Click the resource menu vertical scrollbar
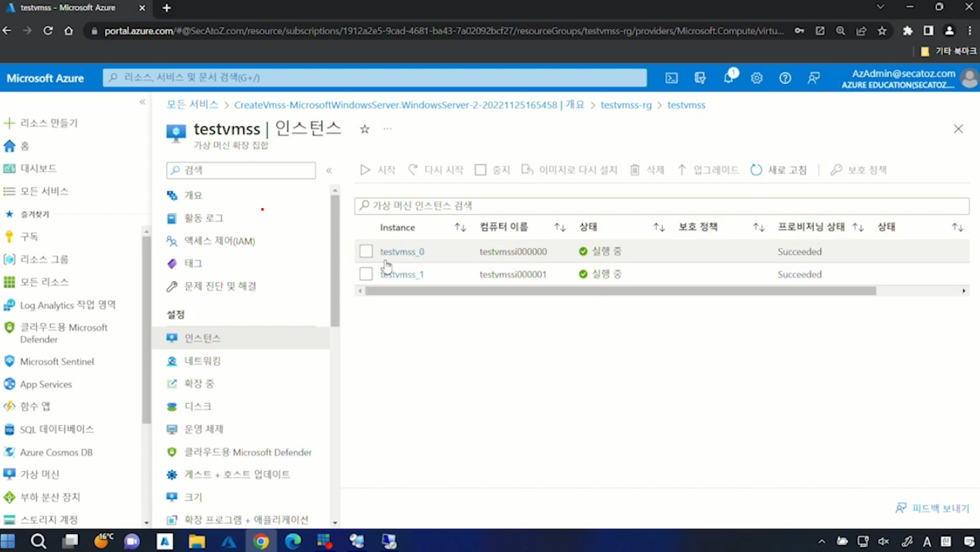The height and width of the screenshot is (552, 980). [x=335, y=261]
